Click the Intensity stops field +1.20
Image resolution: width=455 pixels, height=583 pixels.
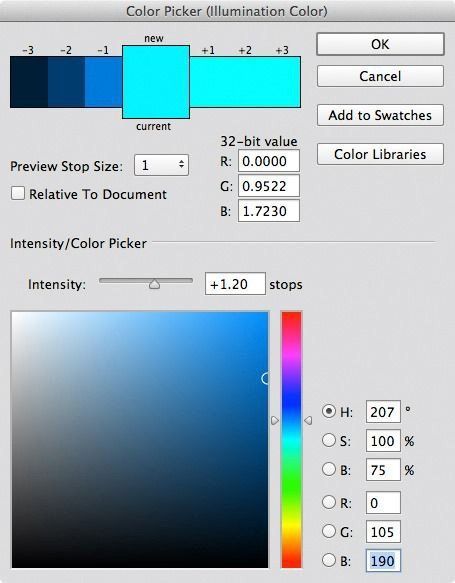point(235,284)
